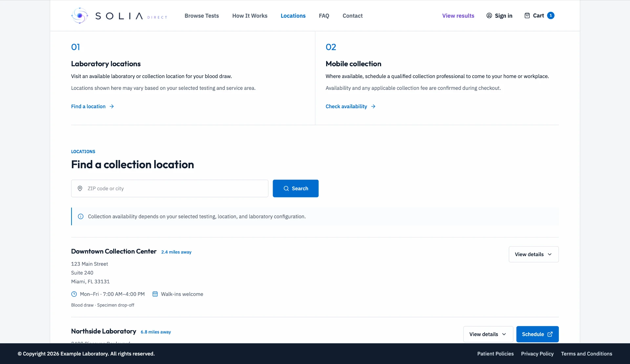Image resolution: width=630 pixels, height=364 pixels.
Task: Click the Search button
Action: click(x=296, y=189)
